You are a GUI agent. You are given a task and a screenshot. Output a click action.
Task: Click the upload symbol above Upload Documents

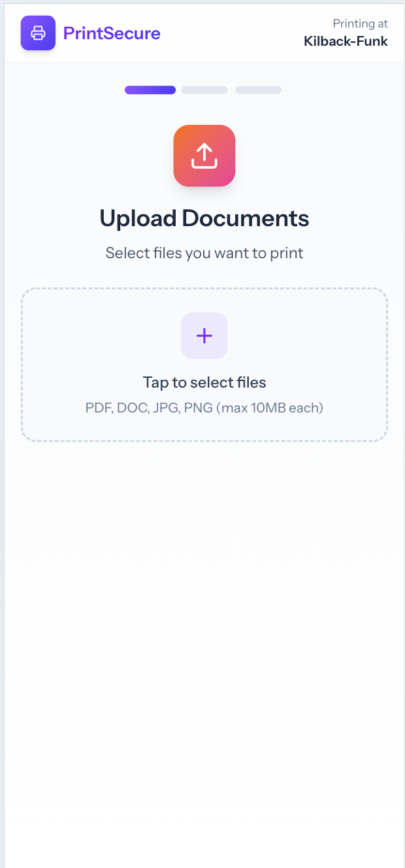pyautogui.click(x=204, y=156)
